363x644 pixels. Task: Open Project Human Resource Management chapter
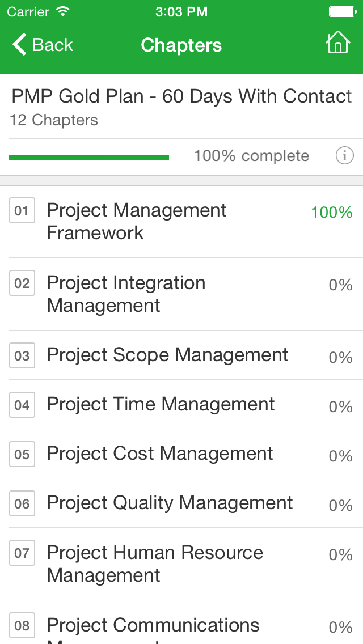pyautogui.click(x=181, y=564)
